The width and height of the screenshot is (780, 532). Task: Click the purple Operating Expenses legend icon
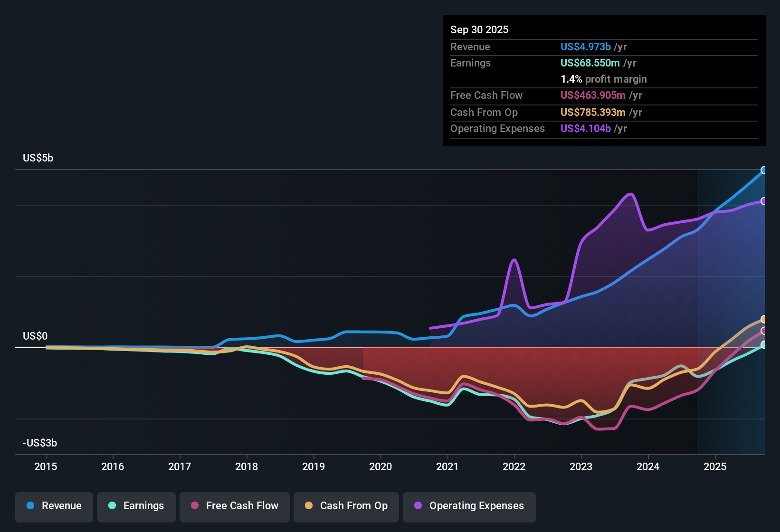pos(418,506)
